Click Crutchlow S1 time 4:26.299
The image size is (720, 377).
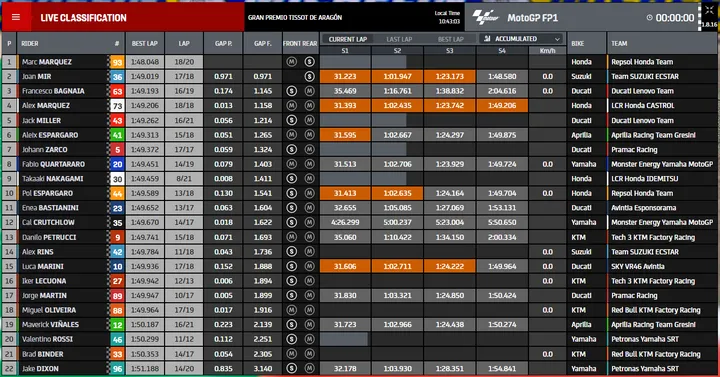pos(345,222)
